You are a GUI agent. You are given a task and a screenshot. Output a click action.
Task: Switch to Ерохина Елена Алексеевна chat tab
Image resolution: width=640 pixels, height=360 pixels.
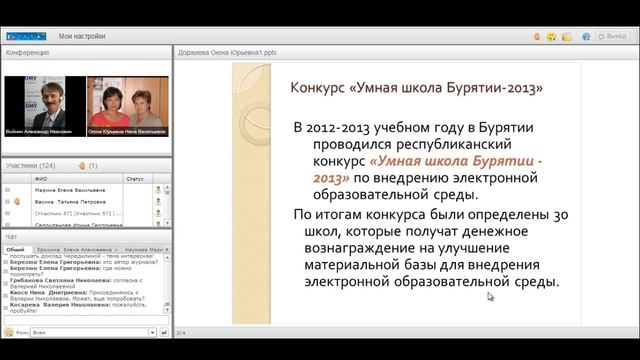point(74,249)
